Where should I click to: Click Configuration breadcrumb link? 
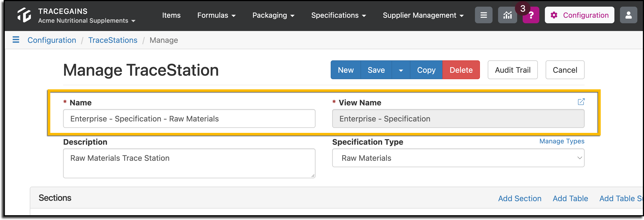click(x=52, y=40)
